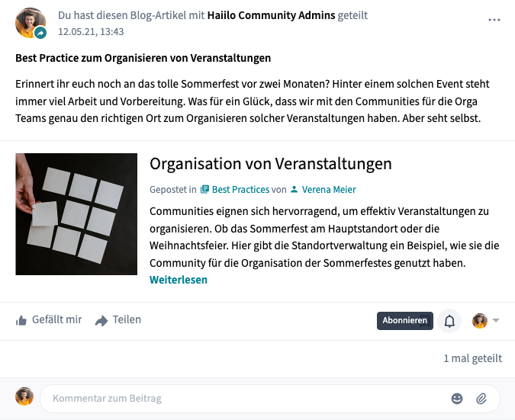
Task: Open the Best Practices blog link
Action: tap(240, 189)
